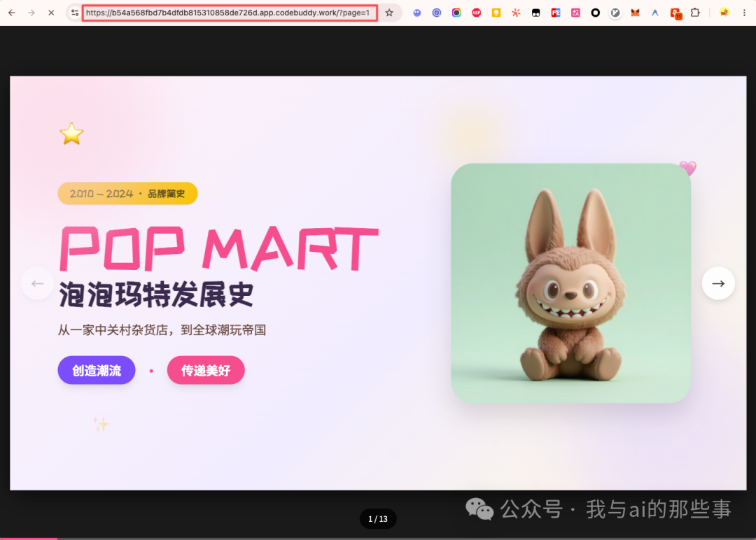
Task: Open the red FE helper extension
Action: [x=556, y=13]
